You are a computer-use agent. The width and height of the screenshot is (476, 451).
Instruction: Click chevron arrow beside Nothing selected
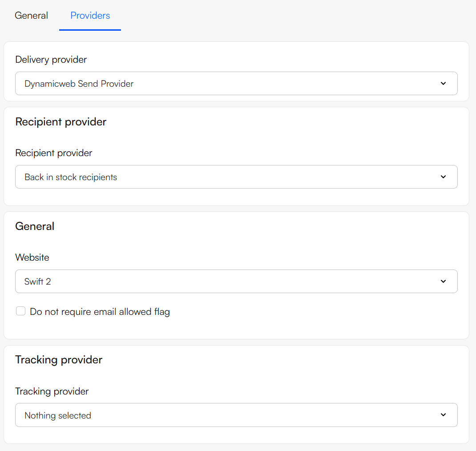point(443,415)
